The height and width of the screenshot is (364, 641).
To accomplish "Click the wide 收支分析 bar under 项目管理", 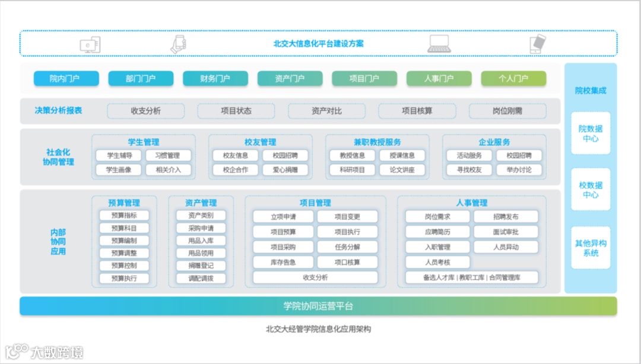I will click(x=316, y=277).
